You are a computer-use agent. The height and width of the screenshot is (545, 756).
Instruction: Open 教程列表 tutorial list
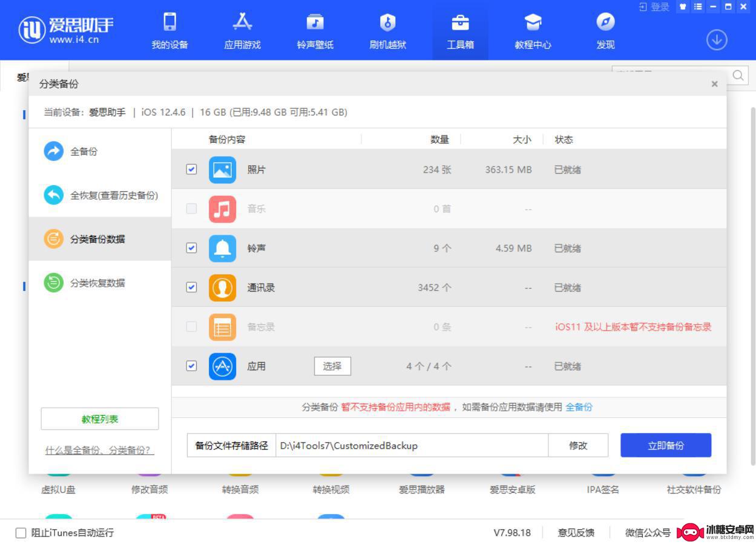[100, 419]
